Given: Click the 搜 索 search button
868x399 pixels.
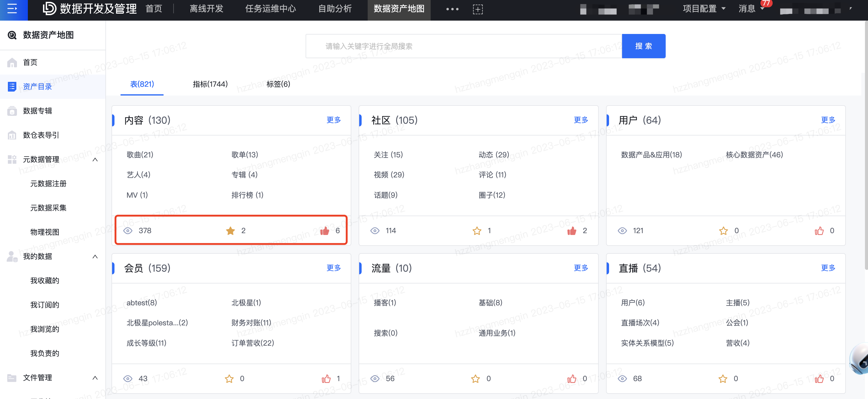Looking at the screenshot, I should point(643,46).
